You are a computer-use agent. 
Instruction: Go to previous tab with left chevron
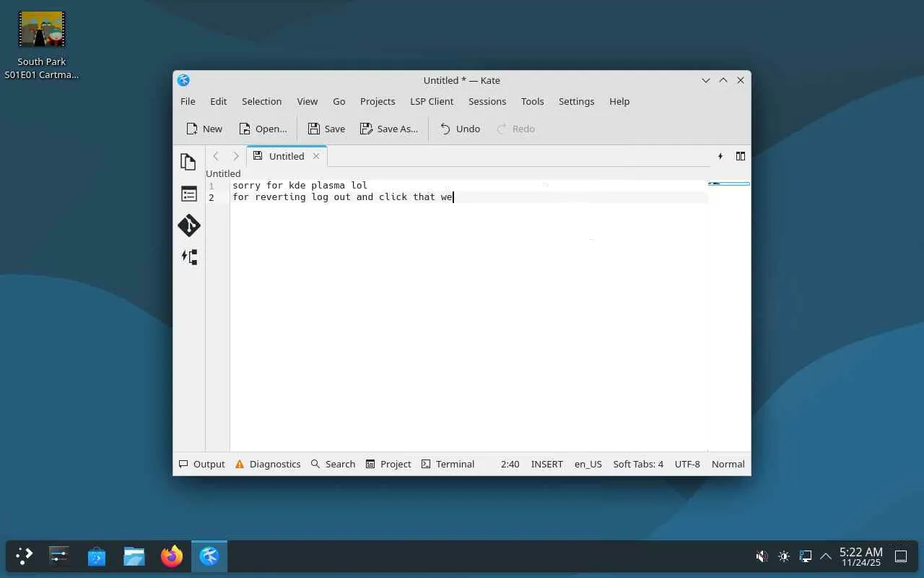tap(215, 156)
